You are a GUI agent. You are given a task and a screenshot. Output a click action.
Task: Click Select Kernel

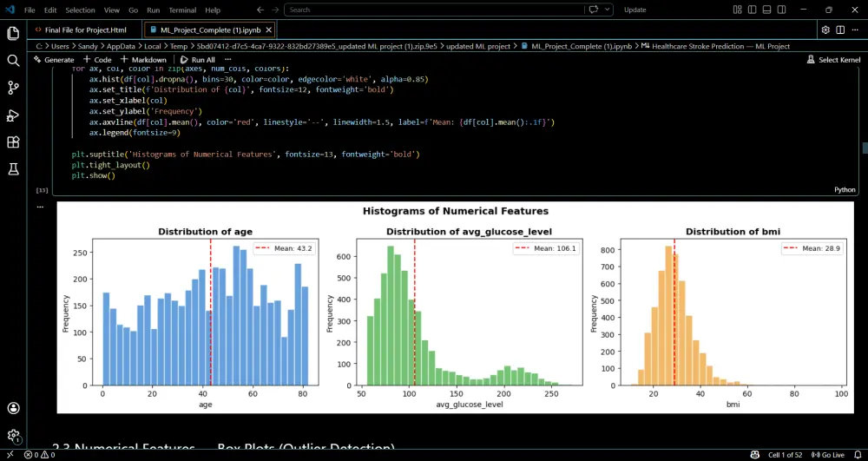pyautogui.click(x=833, y=60)
